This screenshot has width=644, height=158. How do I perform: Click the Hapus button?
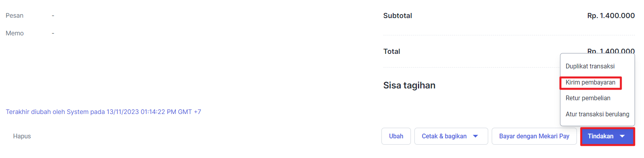click(x=22, y=136)
